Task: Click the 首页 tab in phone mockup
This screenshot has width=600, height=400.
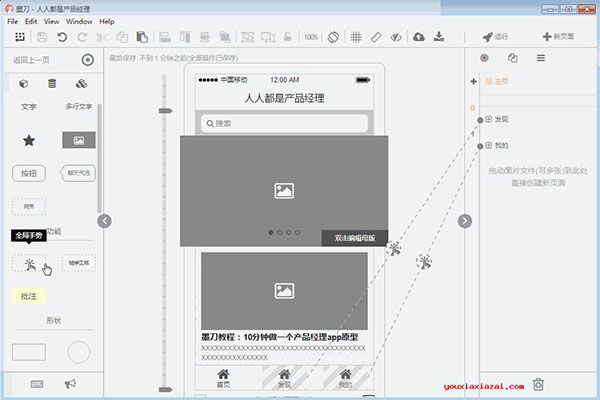Action: [x=223, y=378]
